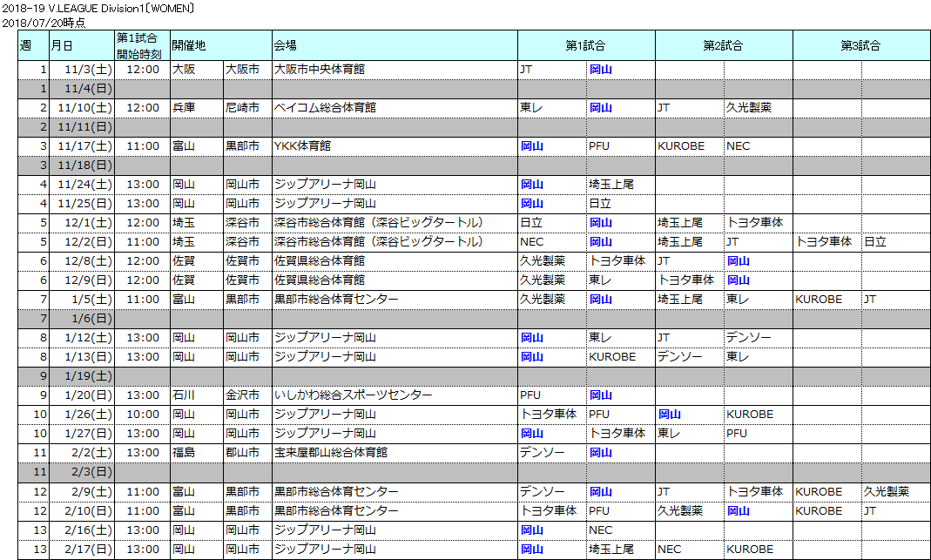Select the いしかわ総合スポーツセンター cell
931x560 pixels.
tap(353, 395)
